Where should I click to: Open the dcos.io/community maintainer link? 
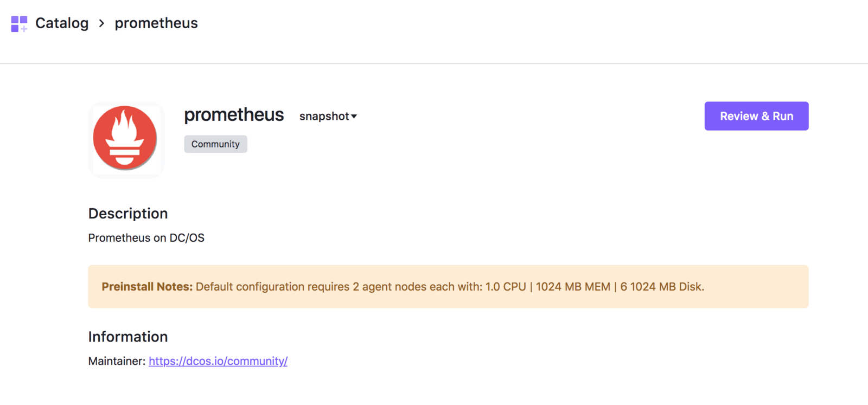pos(218,361)
